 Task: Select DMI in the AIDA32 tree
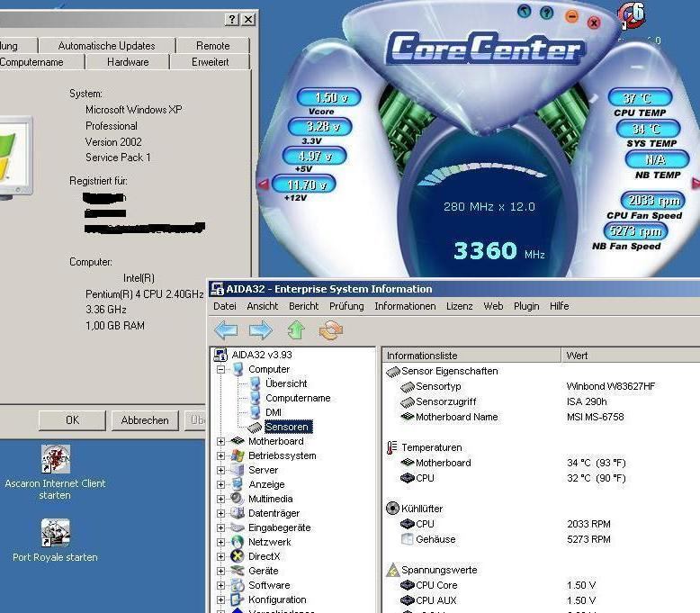(274, 412)
